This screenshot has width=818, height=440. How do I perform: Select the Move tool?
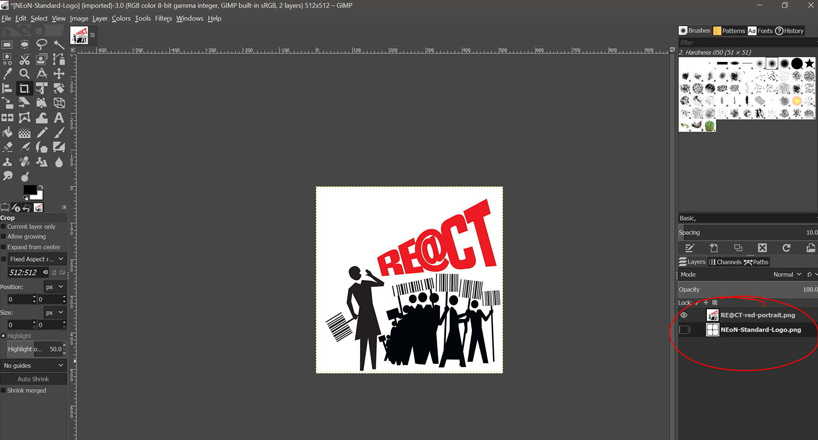59,74
